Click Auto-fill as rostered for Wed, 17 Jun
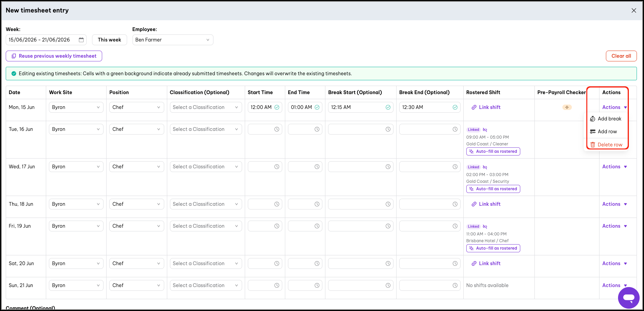Viewport: 644px width, 311px height. (x=493, y=189)
